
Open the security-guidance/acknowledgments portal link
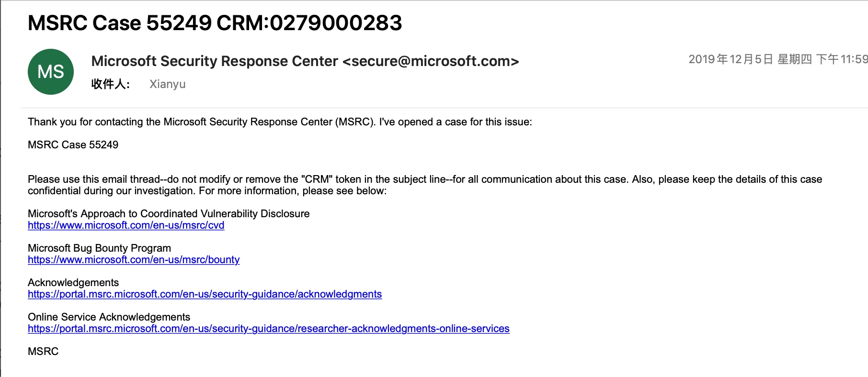pyautogui.click(x=205, y=294)
